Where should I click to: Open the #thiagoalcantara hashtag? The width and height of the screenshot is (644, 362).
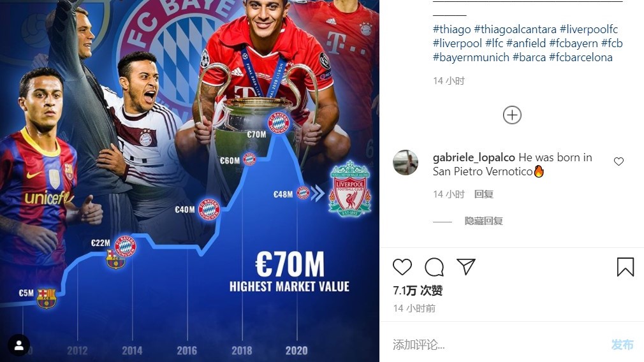pos(515,29)
